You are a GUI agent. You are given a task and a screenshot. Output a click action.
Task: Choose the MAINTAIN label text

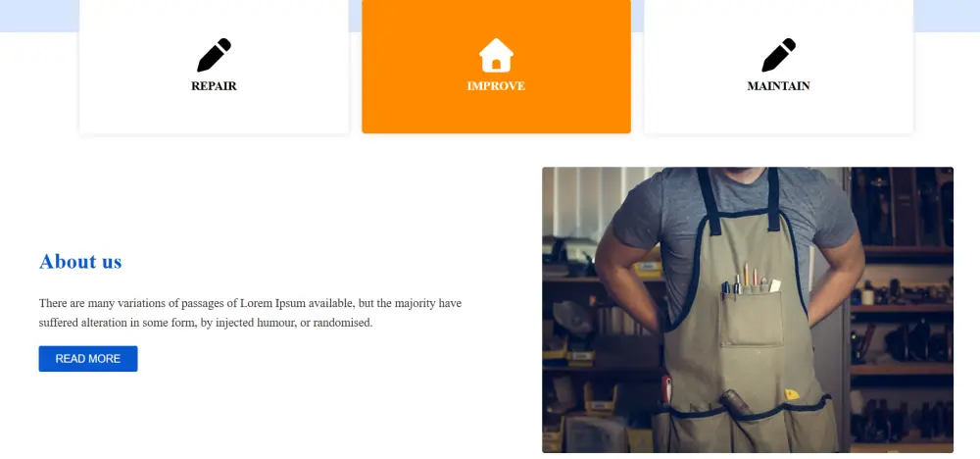pos(778,86)
